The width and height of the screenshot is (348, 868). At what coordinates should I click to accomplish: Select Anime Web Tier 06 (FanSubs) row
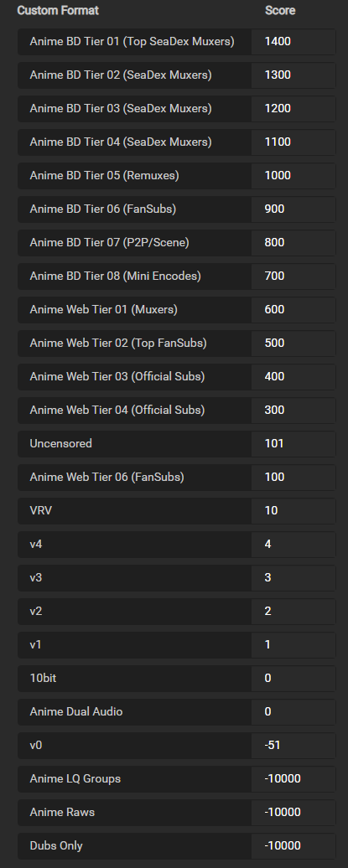[135, 478]
